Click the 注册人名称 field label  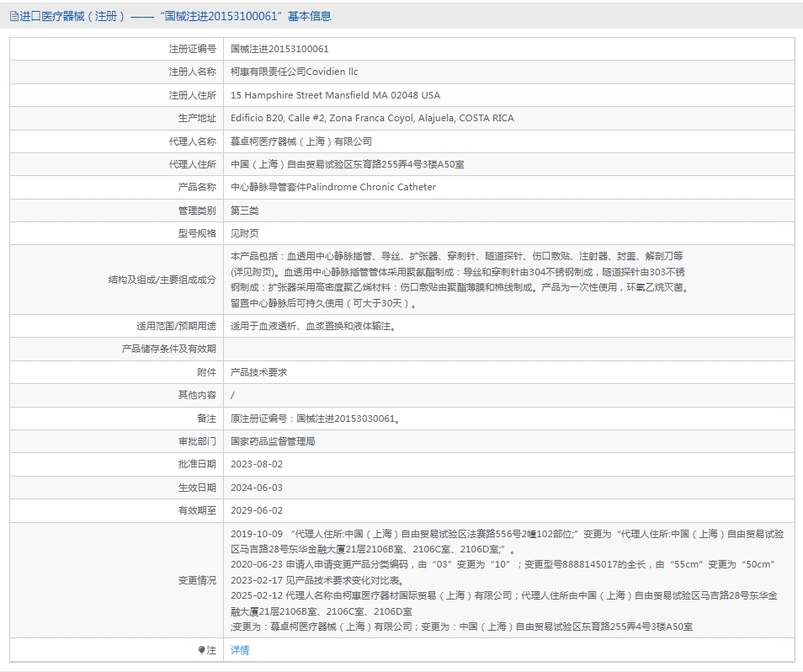(x=193, y=72)
